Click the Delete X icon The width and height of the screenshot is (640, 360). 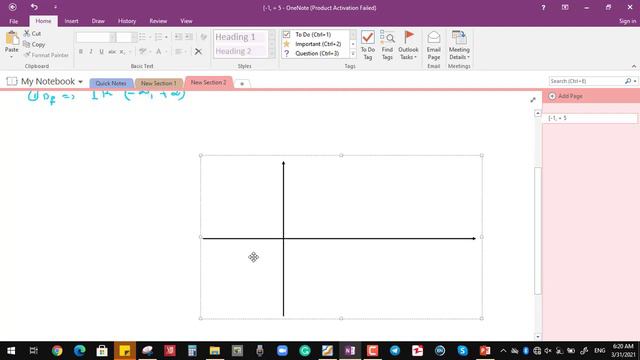pyautogui.click(x=198, y=51)
